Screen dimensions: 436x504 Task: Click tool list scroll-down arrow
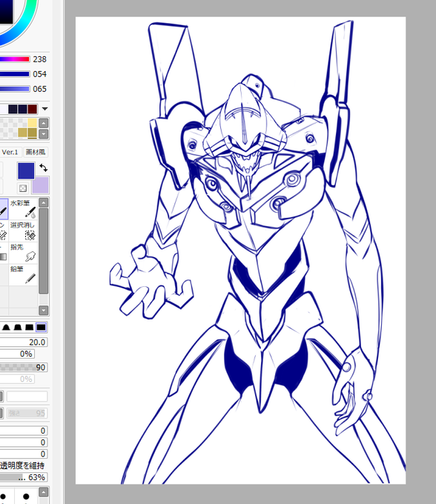pyautogui.click(x=44, y=310)
